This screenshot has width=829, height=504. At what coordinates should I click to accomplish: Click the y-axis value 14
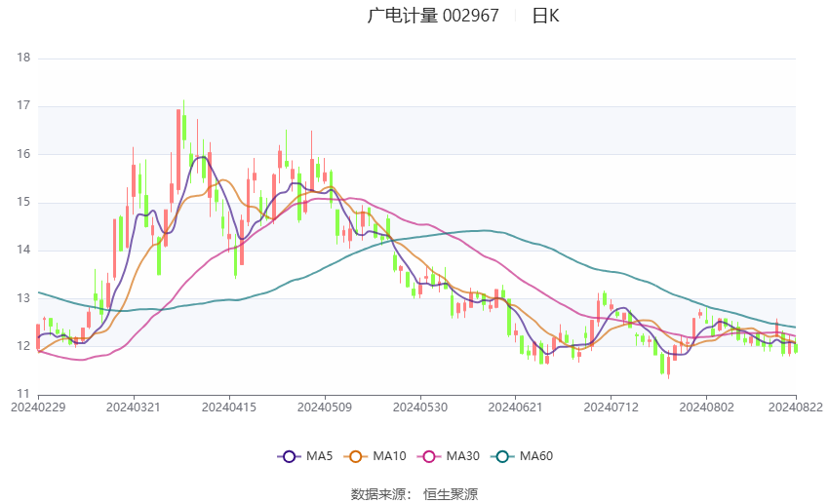(23, 250)
